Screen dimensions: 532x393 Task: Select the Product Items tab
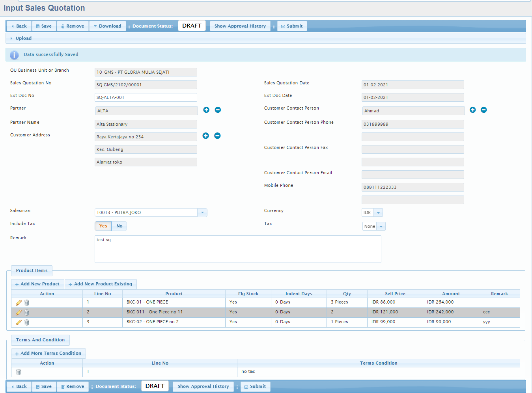[x=32, y=270]
